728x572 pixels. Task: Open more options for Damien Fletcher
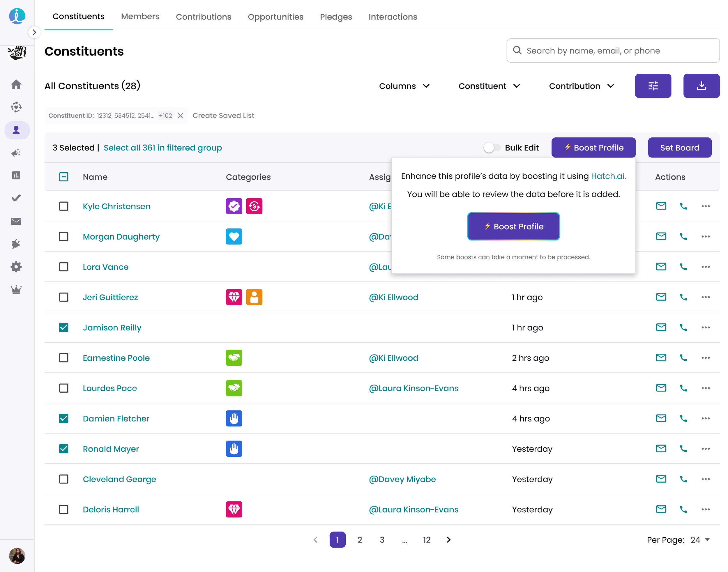pyautogui.click(x=705, y=418)
